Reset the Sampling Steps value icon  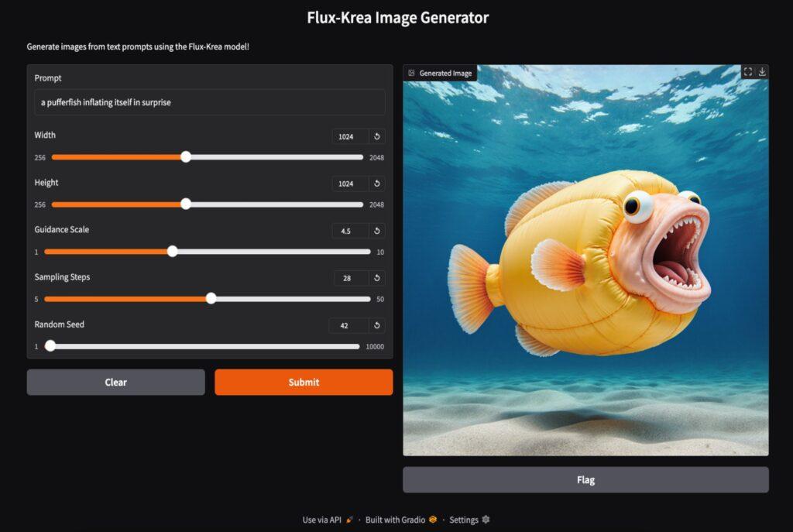pyautogui.click(x=377, y=278)
